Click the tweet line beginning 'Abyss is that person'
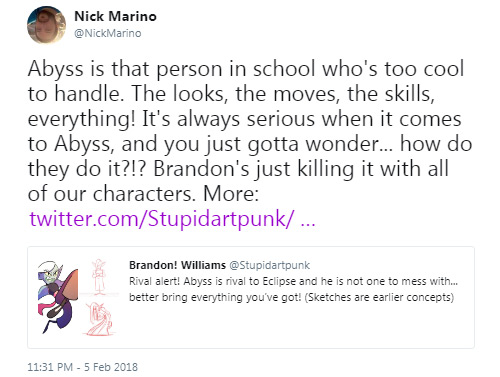This screenshot has height=377, width=500. pyautogui.click(x=246, y=69)
